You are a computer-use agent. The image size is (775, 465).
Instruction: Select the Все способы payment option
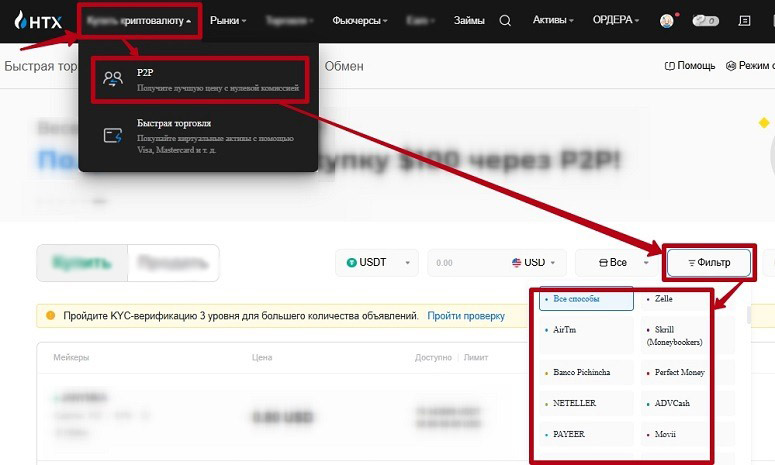tap(585, 299)
